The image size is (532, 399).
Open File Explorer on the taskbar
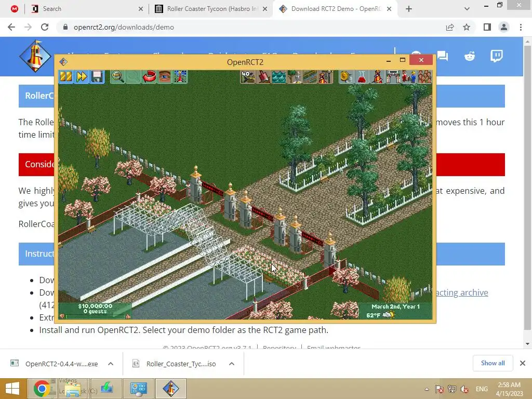coord(72,389)
